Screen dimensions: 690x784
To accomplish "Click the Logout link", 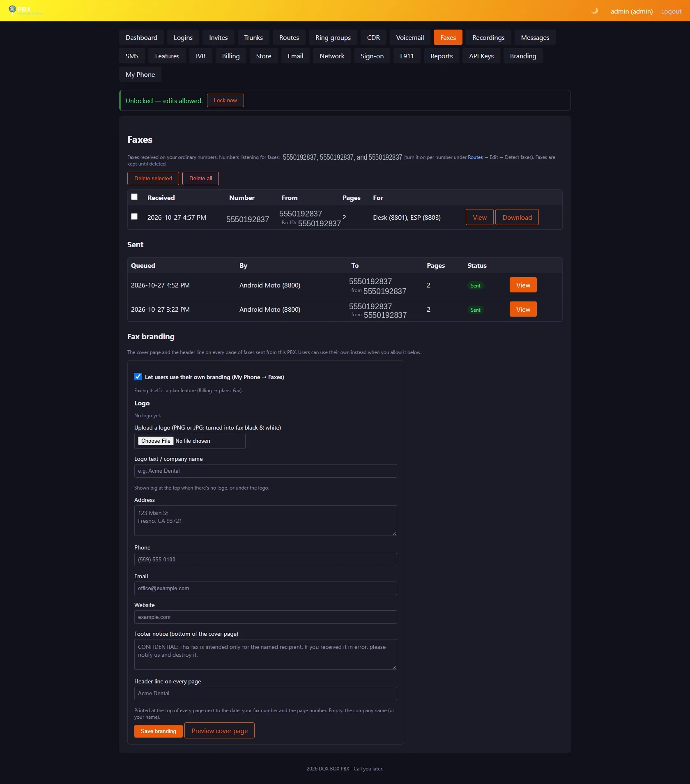I will 671,11.
